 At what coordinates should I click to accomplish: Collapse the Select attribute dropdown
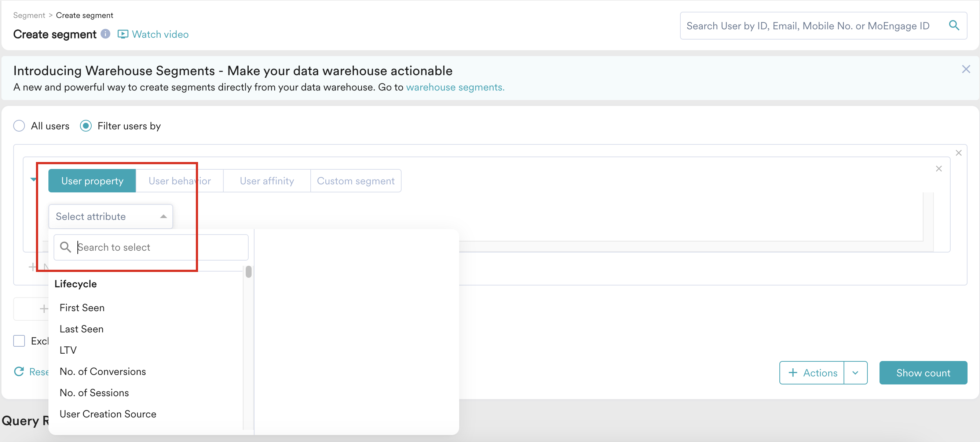163,216
